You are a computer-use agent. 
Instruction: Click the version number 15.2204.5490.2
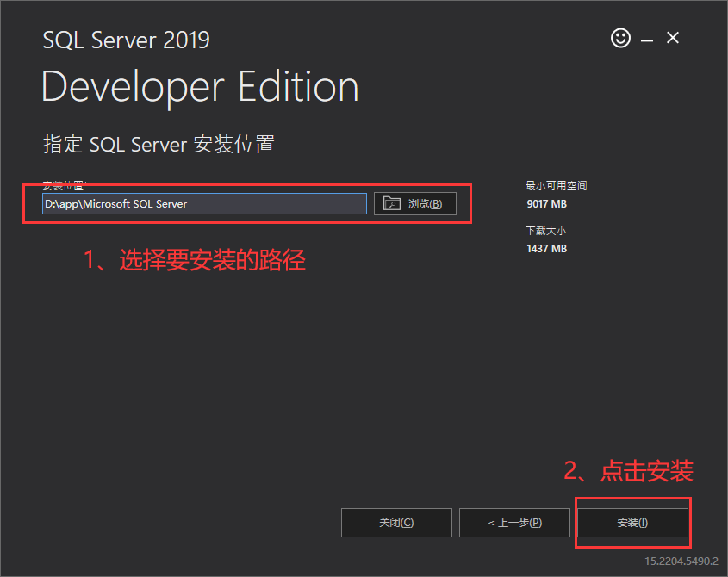click(x=681, y=561)
